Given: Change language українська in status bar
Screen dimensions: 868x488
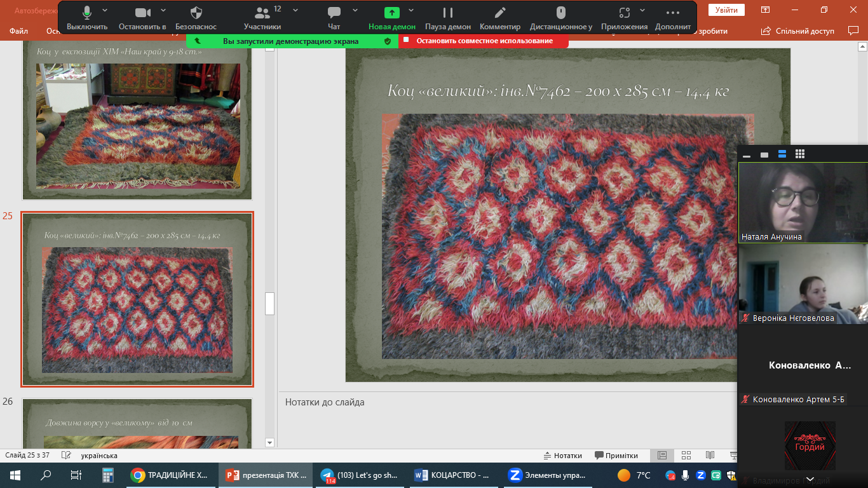Looking at the screenshot, I should (99, 456).
